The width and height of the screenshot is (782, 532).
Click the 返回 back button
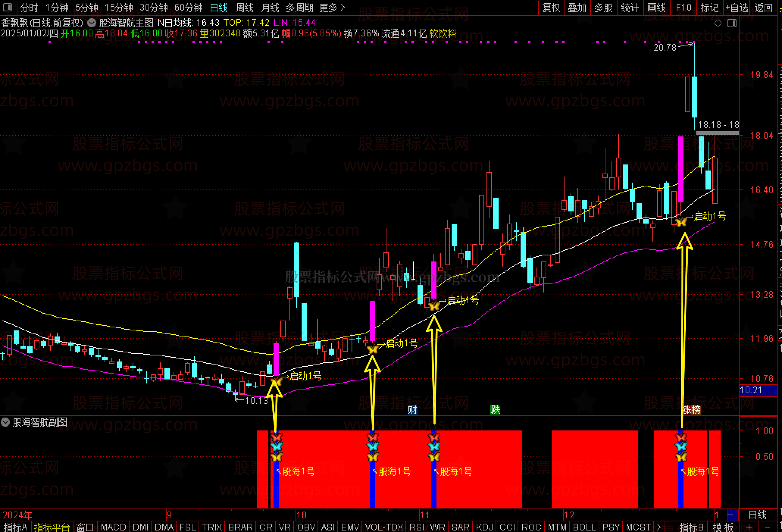[x=763, y=8]
